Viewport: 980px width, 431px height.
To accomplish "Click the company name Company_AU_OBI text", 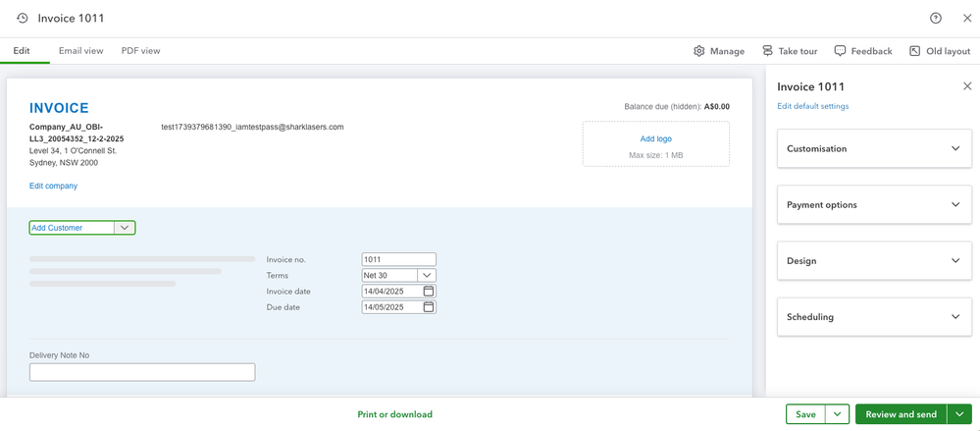I will pos(77,133).
